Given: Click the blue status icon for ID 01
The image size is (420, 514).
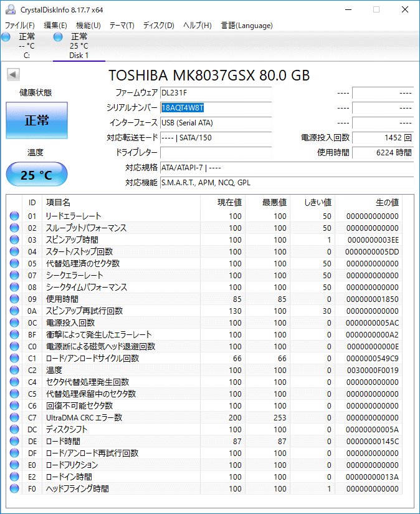Looking at the screenshot, I should point(14,216).
